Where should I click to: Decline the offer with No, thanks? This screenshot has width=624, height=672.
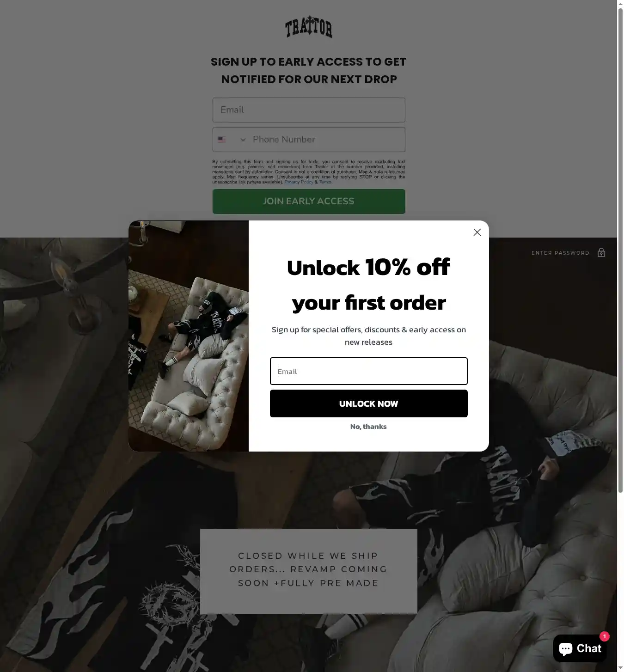pos(368,427)
